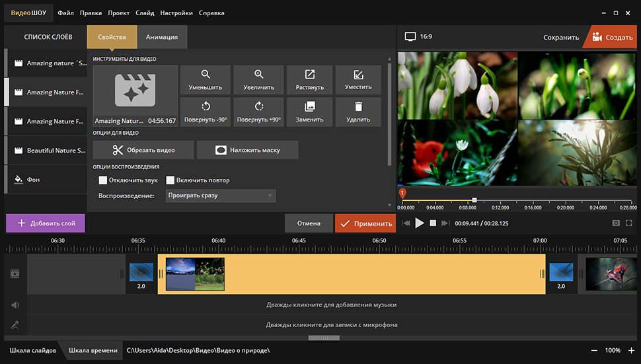Take a snapshot with the camera icon
This screenshot has width=641, height=364.
616,223
